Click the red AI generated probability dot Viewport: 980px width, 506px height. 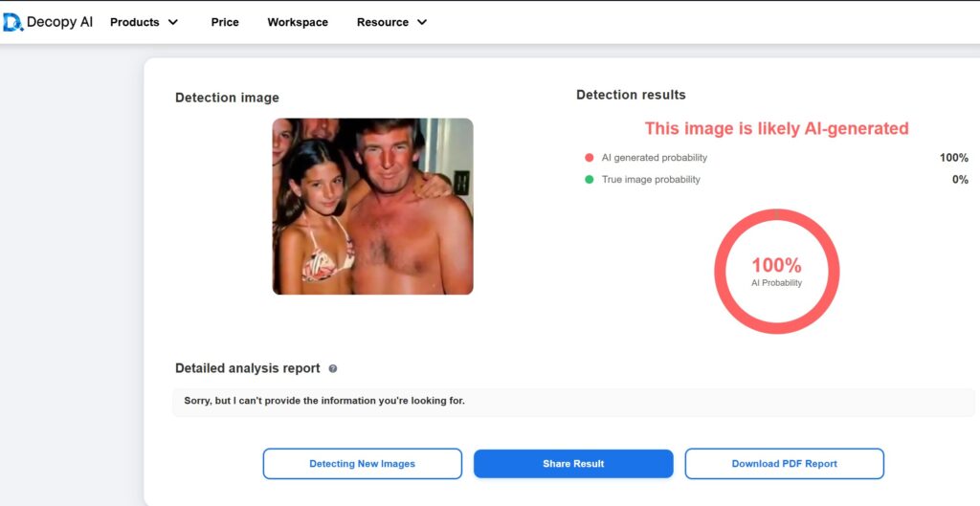coord(589,158)
